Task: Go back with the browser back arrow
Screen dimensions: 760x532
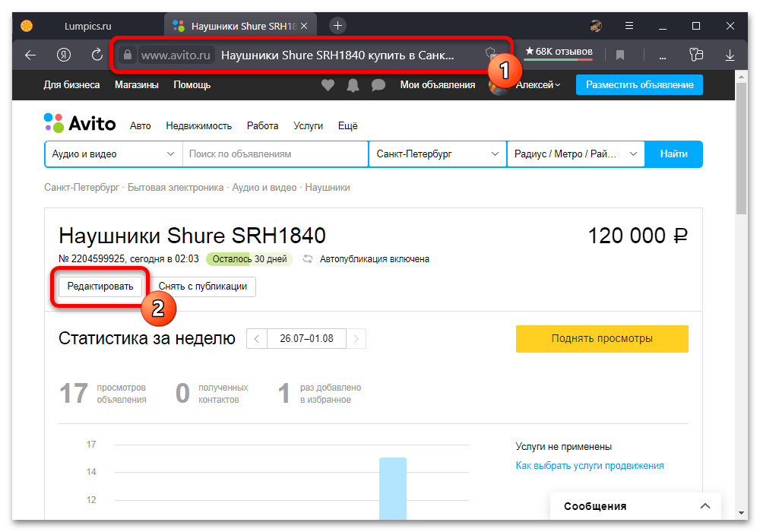Action: tap(30, 55)
